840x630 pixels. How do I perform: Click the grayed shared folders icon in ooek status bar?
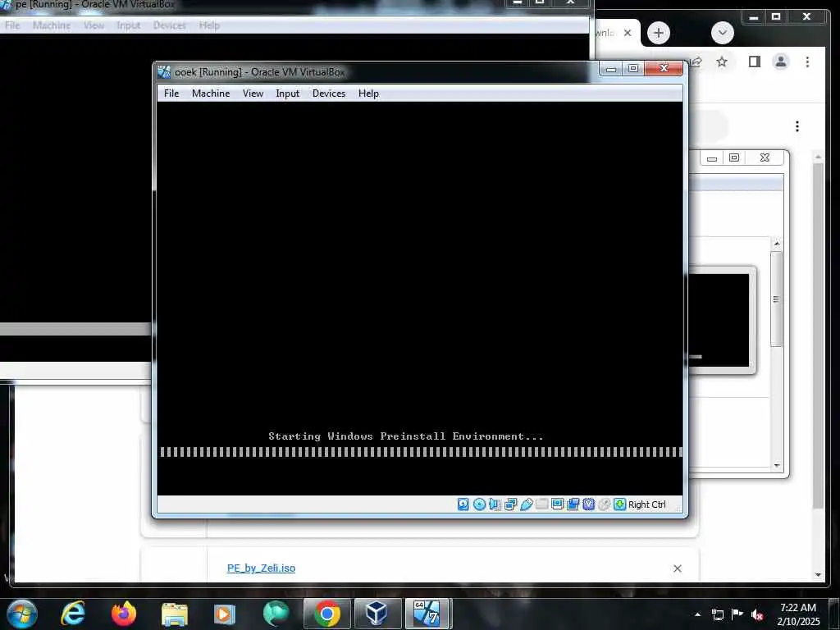click(x=541, y=504)
